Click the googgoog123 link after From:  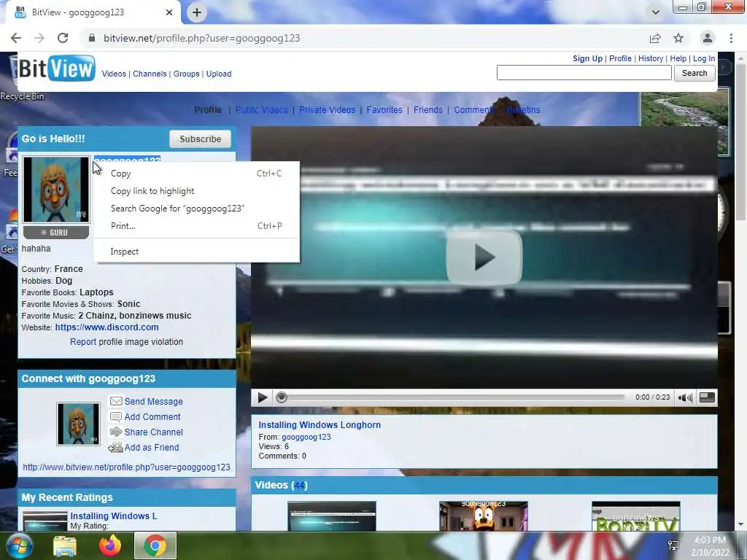coord(306,437)
